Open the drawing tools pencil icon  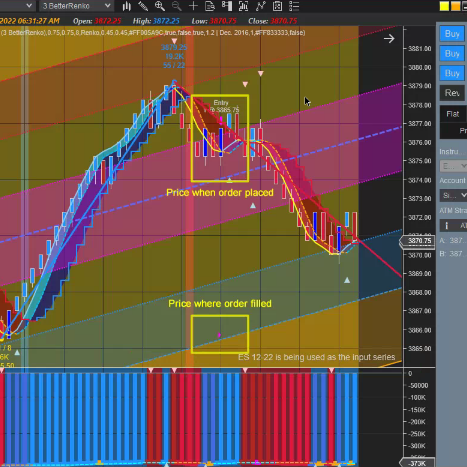(x=143, y=6)
